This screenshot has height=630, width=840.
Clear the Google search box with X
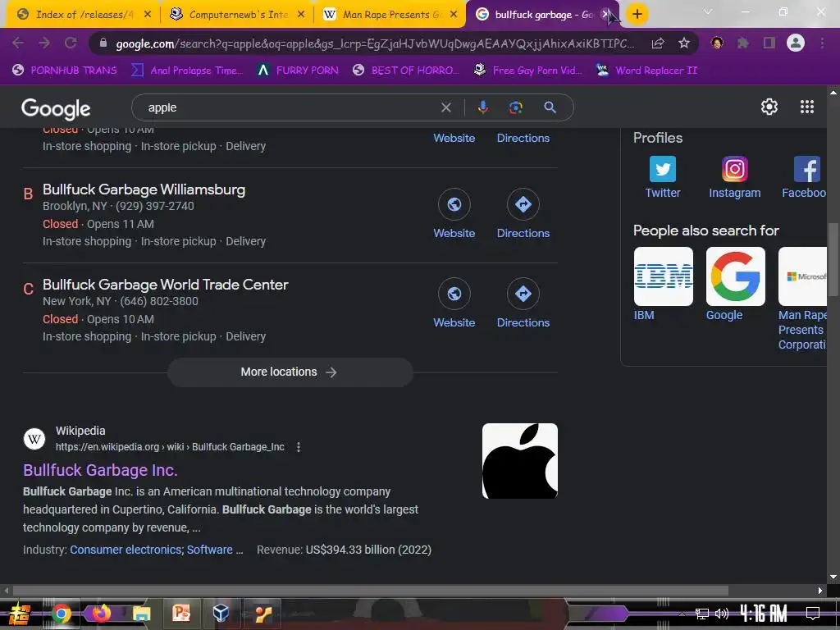(445, 107)
